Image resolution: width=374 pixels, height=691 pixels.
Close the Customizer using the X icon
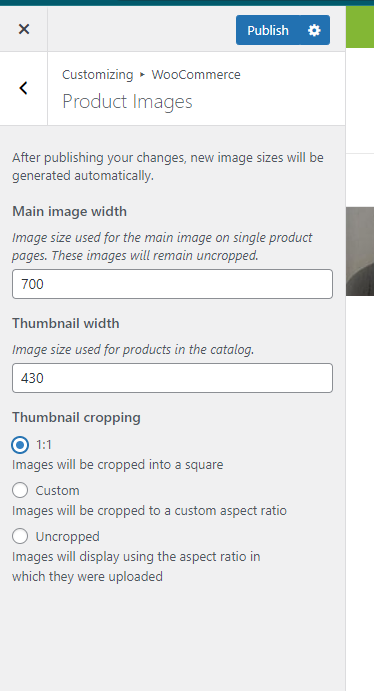point(24,30)
